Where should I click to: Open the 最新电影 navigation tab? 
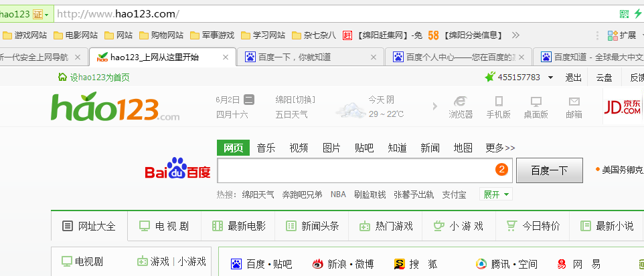tap(238, 226)
